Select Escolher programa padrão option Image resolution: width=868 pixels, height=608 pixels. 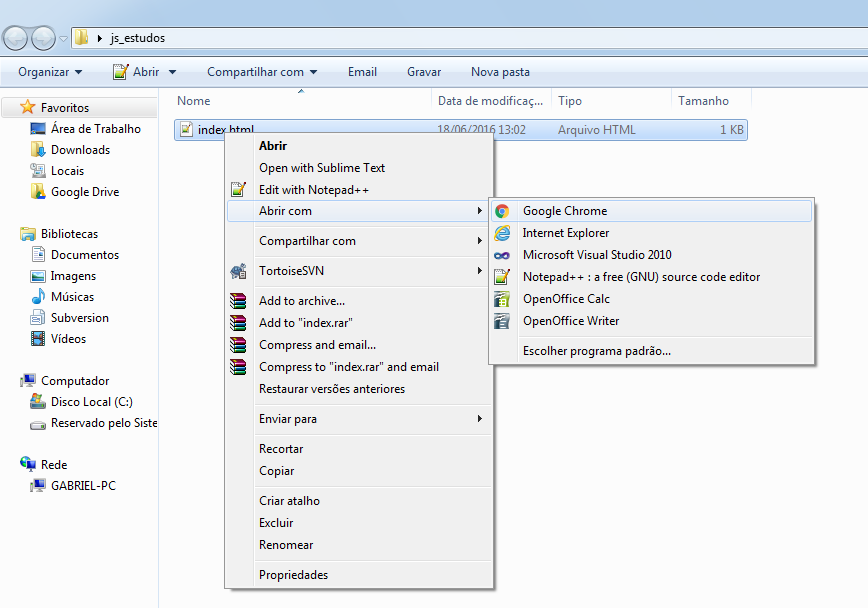(596, 351)
